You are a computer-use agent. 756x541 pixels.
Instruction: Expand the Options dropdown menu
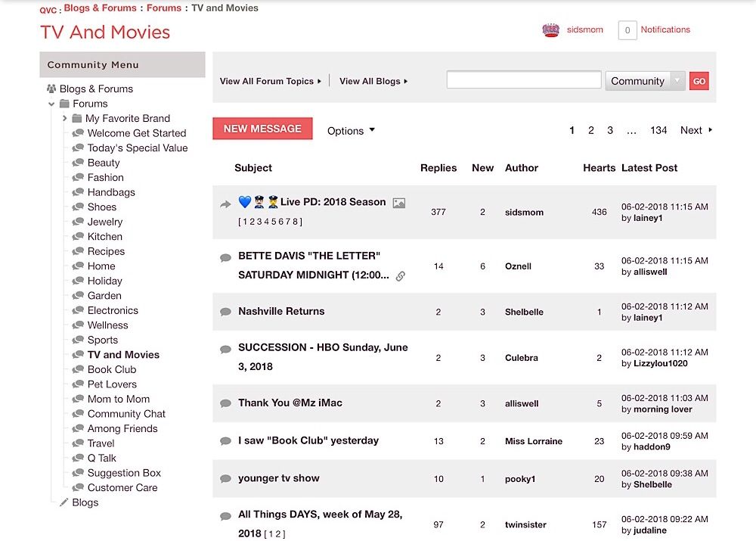[351, 131]
